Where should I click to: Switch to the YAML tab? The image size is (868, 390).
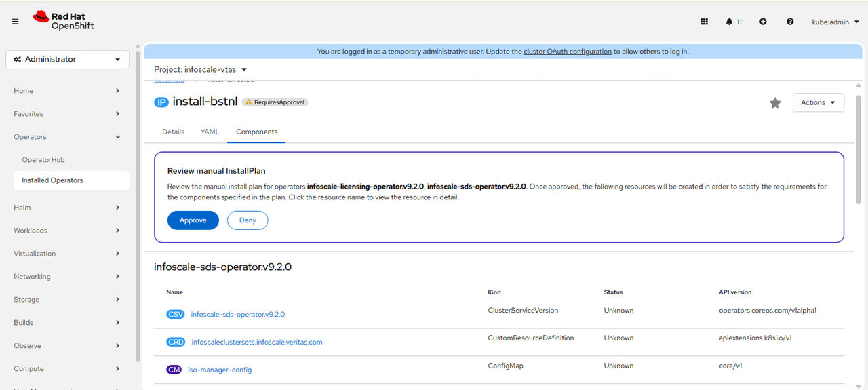pos(210,132)
